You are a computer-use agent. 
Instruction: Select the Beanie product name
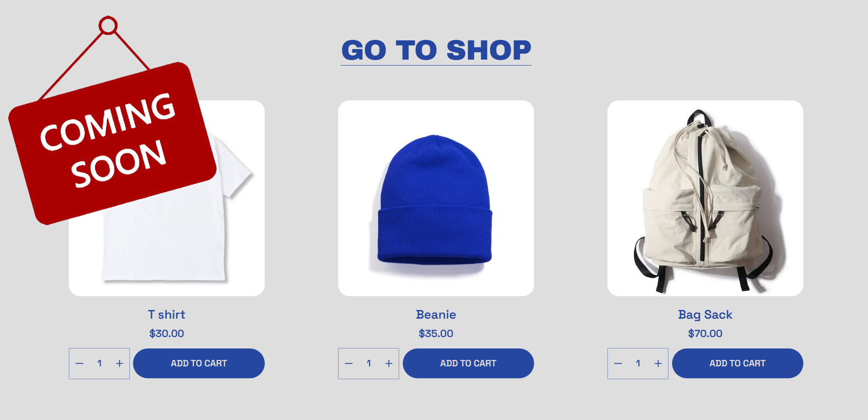click(x=436, y=315)
